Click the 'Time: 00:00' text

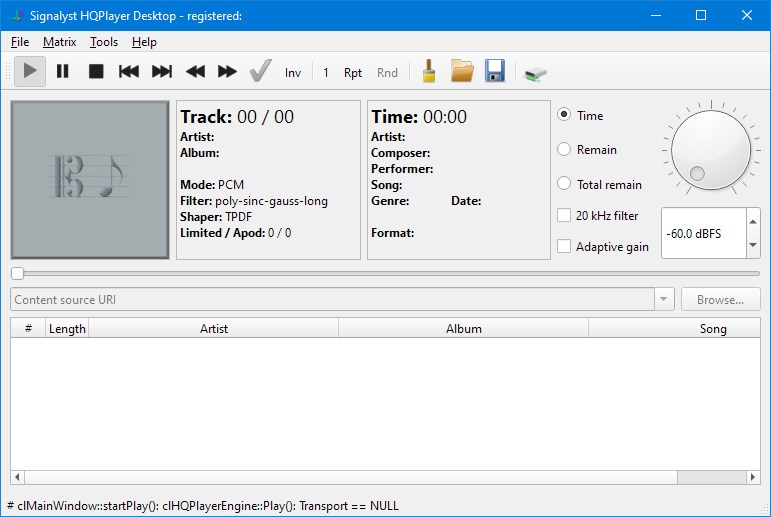(x=419, y=117)
